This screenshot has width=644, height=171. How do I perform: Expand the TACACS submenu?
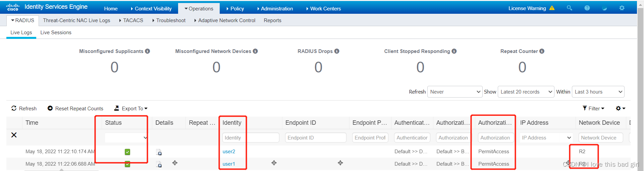tap(131, 20)
